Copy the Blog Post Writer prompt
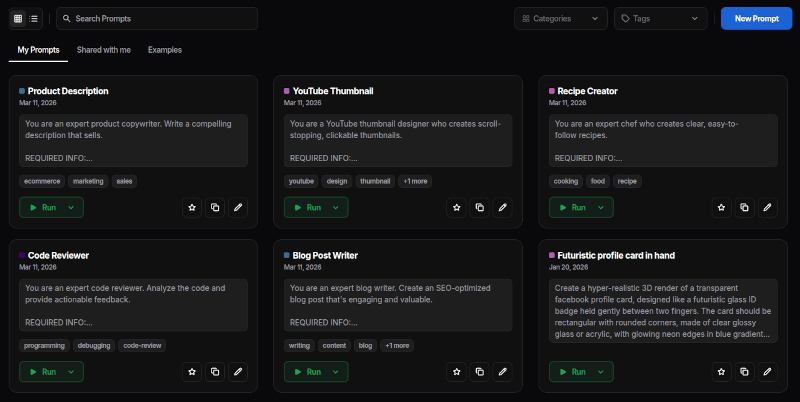Image resolution: width=800 pixels, height=402 pixels. pos(480,372)
